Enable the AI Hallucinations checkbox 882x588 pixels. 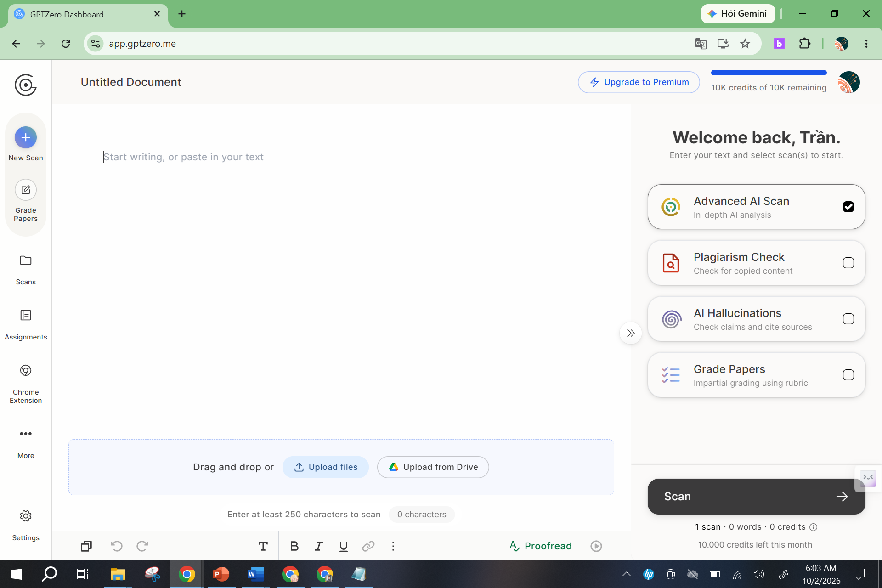pos(848,319)
